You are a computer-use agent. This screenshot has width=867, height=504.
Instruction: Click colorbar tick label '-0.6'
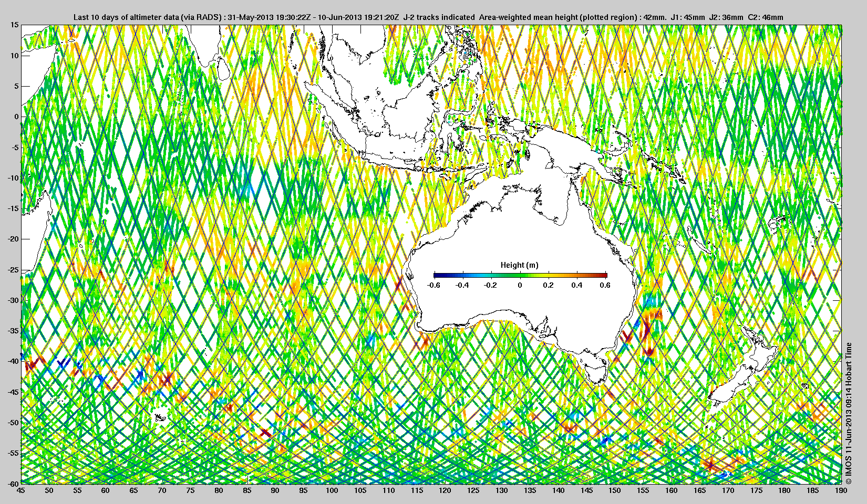434,285
